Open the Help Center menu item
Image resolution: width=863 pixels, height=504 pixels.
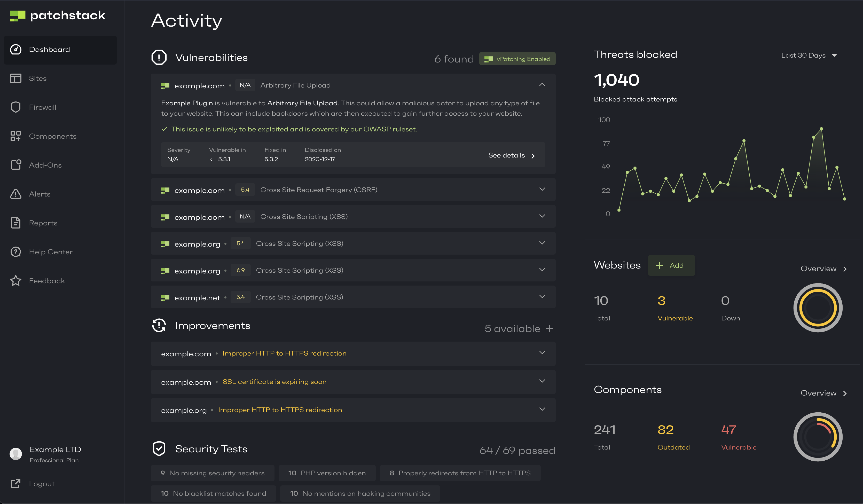51,252
